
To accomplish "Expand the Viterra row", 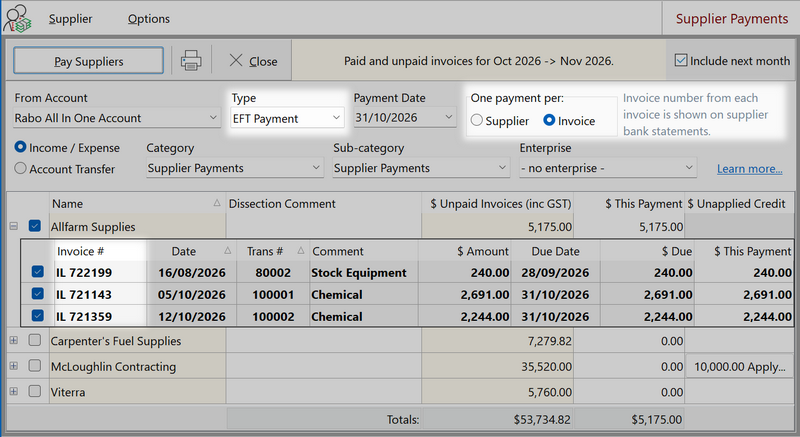I will pos(13,391).
